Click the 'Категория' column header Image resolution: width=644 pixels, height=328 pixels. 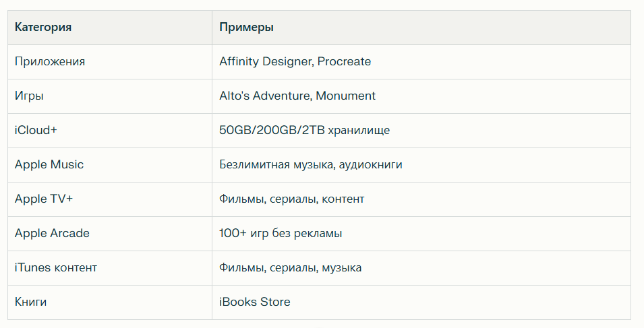pyautogui.click(x=110, y=28)
